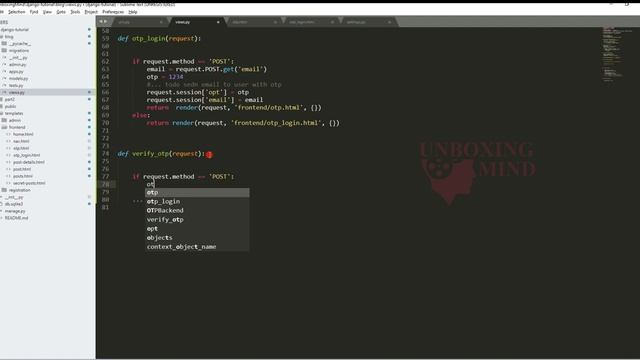Select the public folder in sidebar
Screen dimensions: 640x360
click(10, 106)
